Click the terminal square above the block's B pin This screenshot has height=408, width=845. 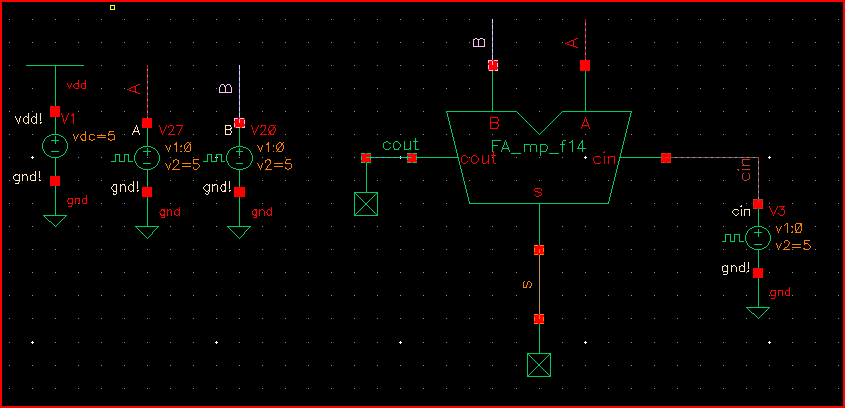tap(493, 65)
